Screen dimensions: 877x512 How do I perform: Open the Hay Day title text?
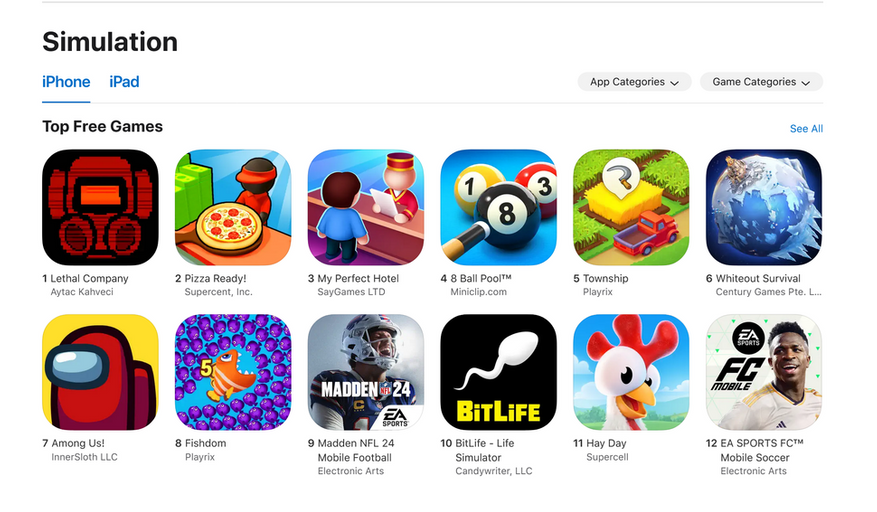[606, 443]
